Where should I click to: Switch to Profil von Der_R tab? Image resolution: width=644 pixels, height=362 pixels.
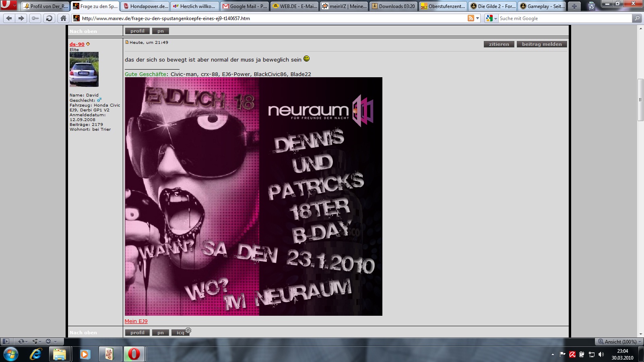[45, 6]
